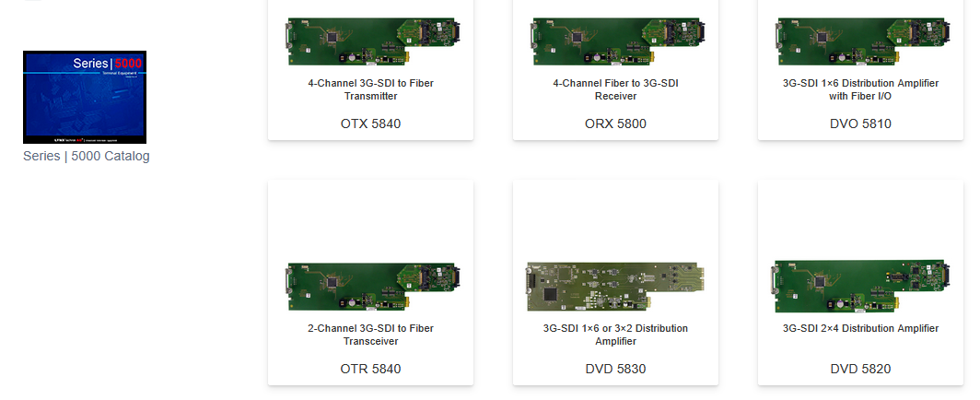Click the DVD 5830 model name
Viewport: 980px width, 400px height.
615,369
